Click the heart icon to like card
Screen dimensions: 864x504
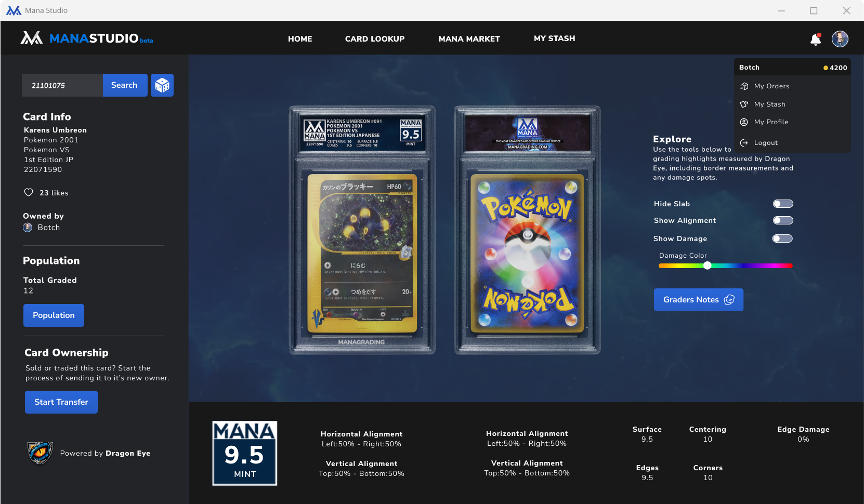[x=29, y=193]
